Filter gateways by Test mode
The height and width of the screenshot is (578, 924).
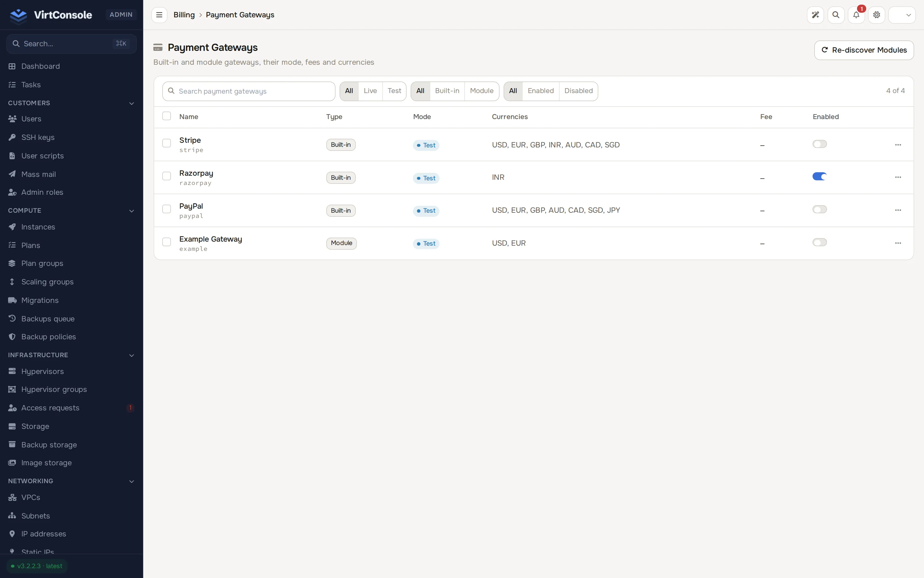(x=394, y=91)
